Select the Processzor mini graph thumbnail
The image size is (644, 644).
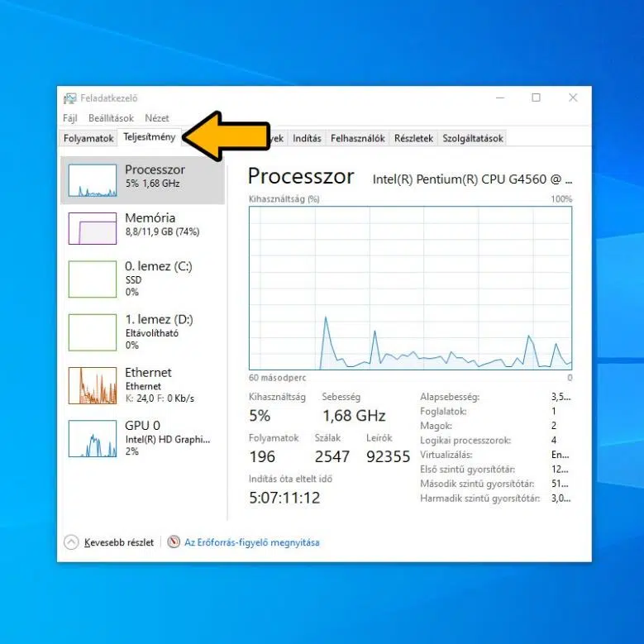tap(93, 180)
